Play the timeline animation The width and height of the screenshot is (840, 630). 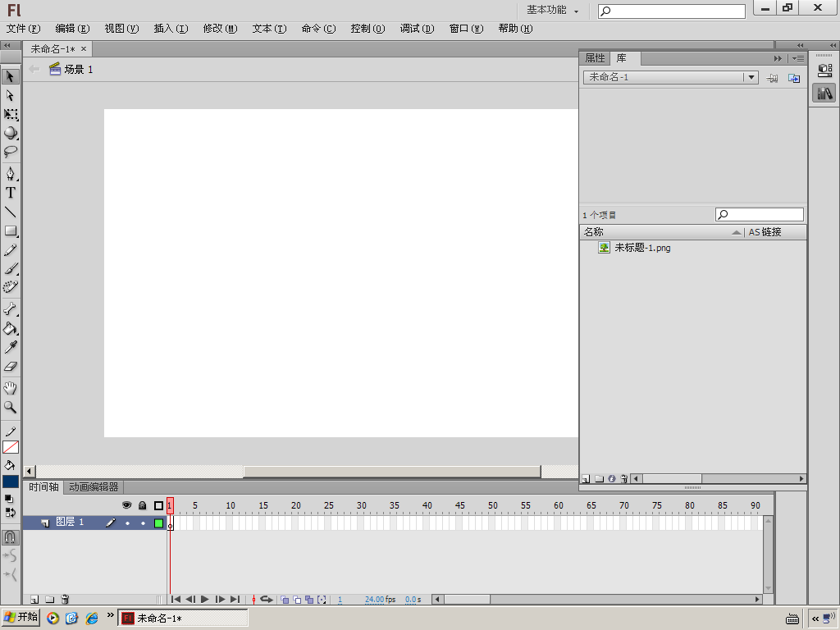click(x=204, y=600)
